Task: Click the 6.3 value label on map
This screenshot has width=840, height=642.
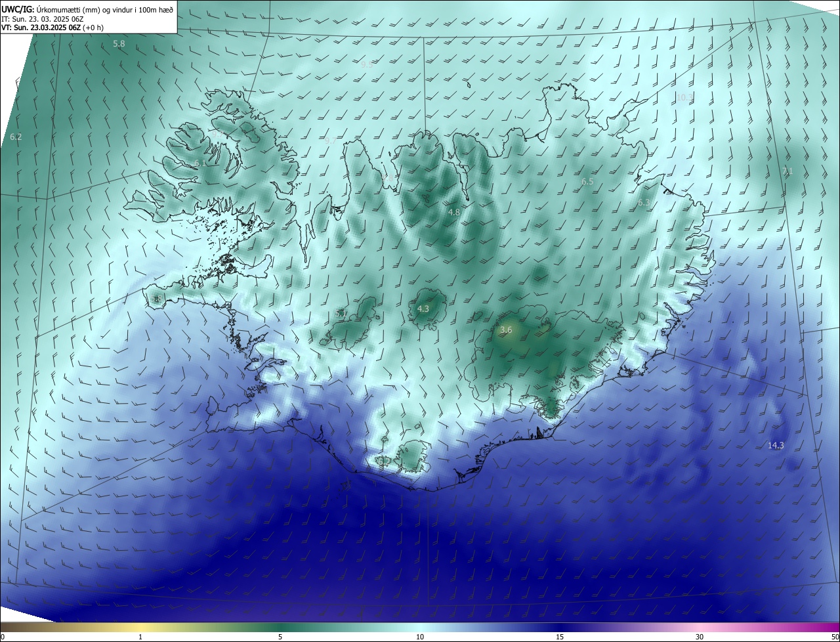Action: click(644, 203)
